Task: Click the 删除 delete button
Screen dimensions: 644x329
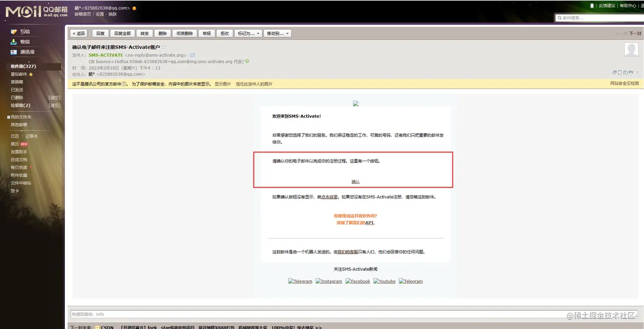Action: [x=163, y=33]
